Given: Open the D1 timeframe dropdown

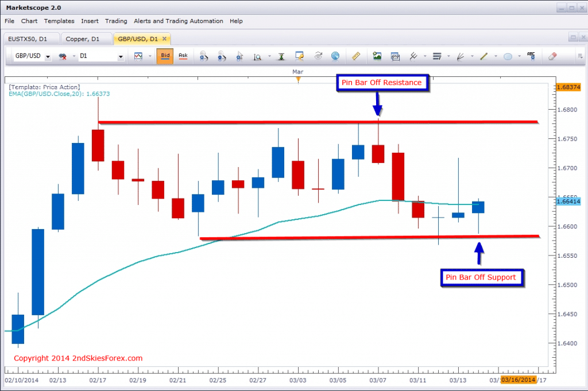Looking at the screenshot, I should [x=121, y=57].
